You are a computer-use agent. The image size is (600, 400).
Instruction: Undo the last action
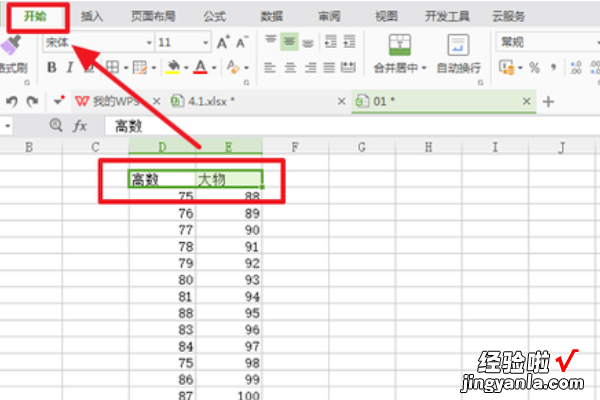pyautogui.click(x=12, y=101)
